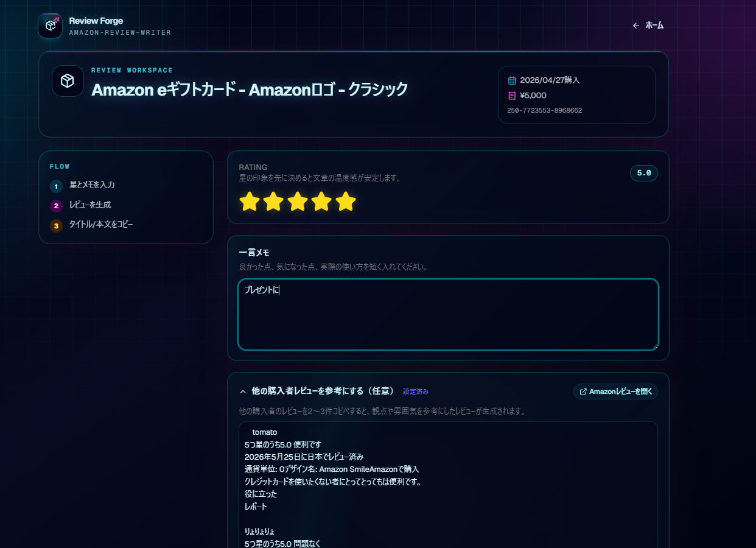Select the fourth rating star
This screenshot has width=756, height=548.
(321, 202)
